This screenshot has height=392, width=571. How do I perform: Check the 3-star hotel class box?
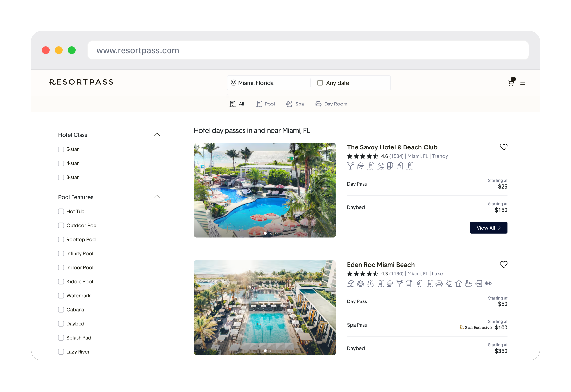point(61,177)
